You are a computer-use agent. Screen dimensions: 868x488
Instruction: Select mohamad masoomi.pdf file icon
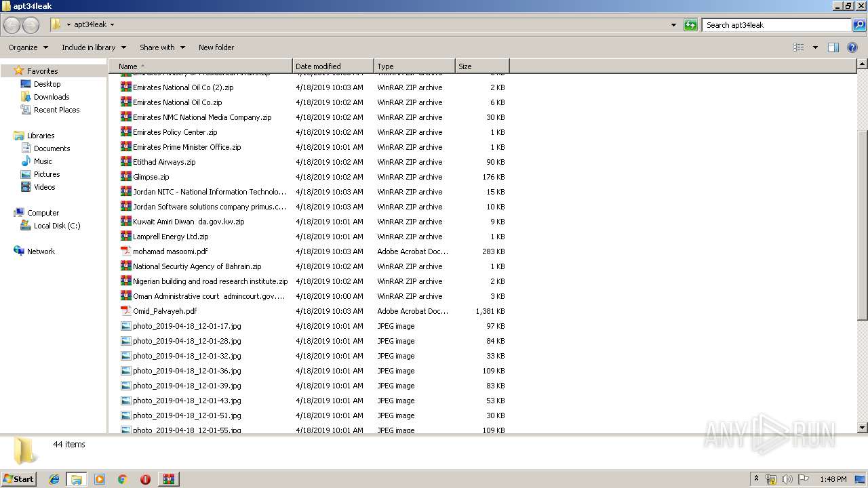[126, 251]
